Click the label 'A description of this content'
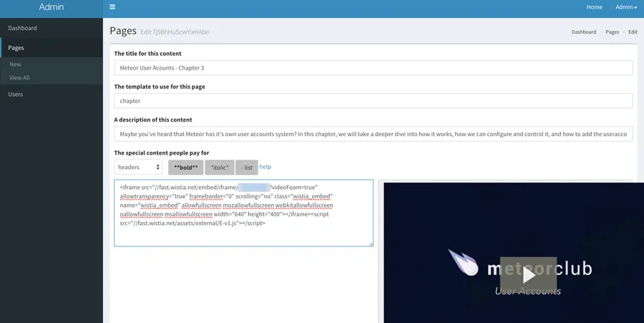This screenshot has height=323, width=644. [153, 120]
